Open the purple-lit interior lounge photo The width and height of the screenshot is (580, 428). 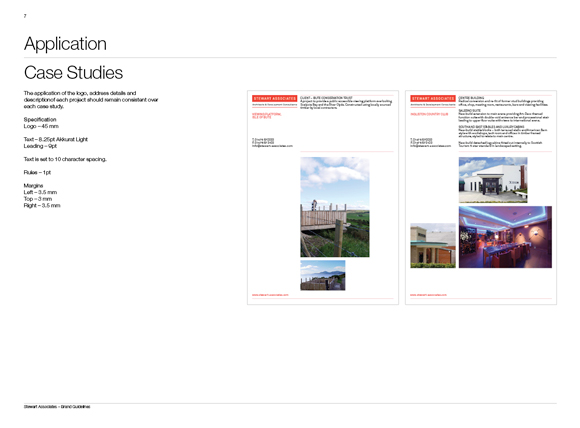[x=505, y=237]
